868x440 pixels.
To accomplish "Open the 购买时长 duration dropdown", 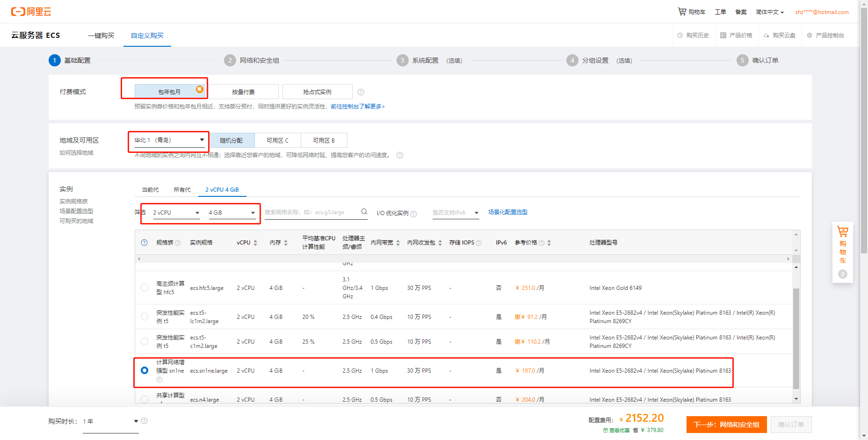I will [111, 421].
